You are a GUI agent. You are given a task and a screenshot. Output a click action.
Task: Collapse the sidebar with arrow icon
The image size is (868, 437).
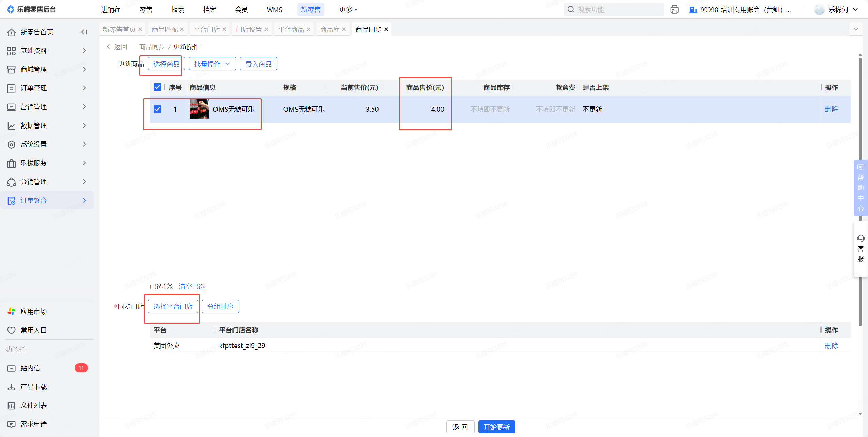pos(84,32)
